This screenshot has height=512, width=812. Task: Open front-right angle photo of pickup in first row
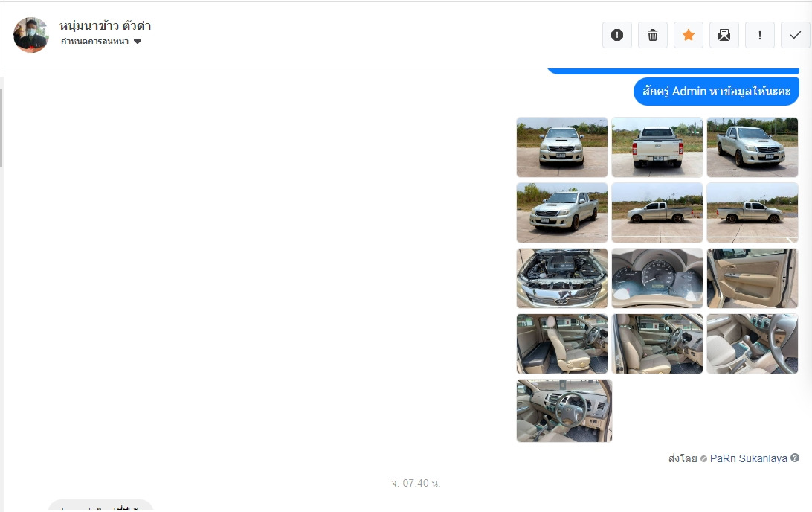753,147
